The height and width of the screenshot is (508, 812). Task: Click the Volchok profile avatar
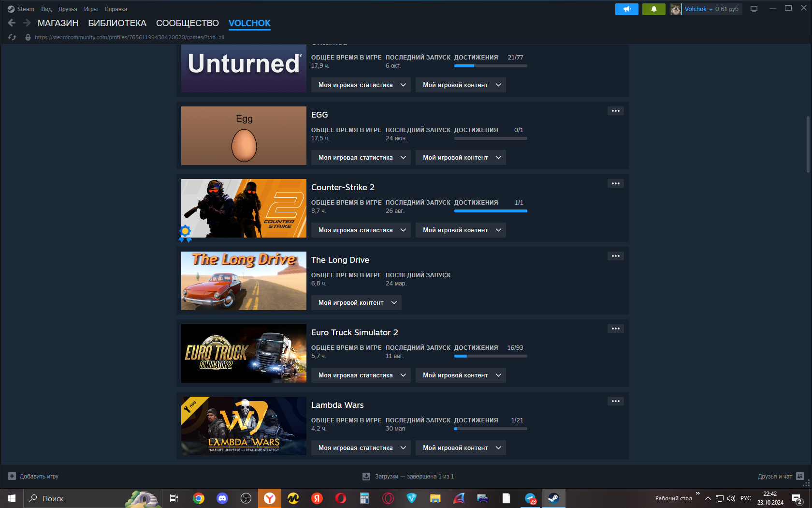(676, 9)
